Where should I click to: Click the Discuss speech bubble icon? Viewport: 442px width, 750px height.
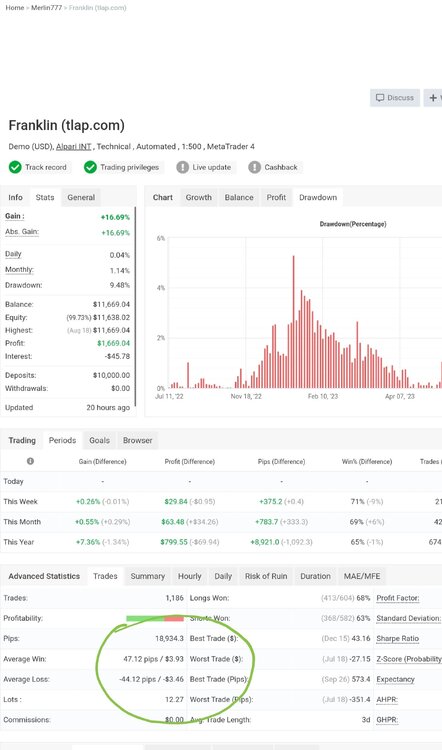(x=380, y=98)
